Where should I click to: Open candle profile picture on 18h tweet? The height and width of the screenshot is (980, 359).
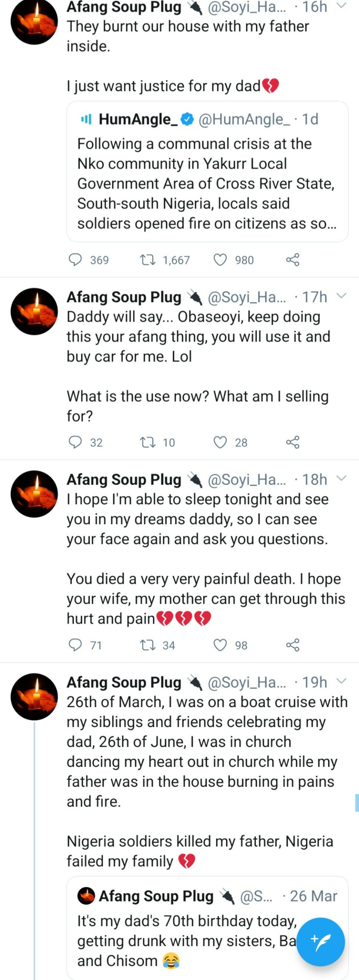(34, 494)
